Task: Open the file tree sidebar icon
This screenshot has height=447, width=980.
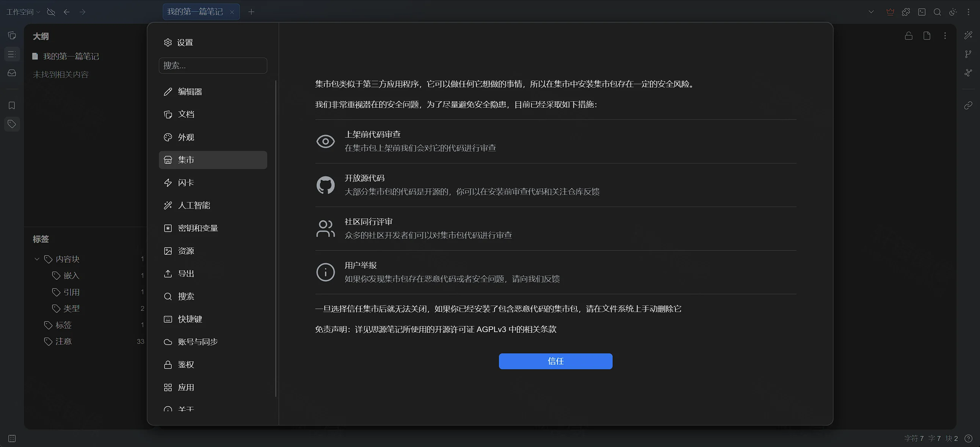Action: click(12, 35)
